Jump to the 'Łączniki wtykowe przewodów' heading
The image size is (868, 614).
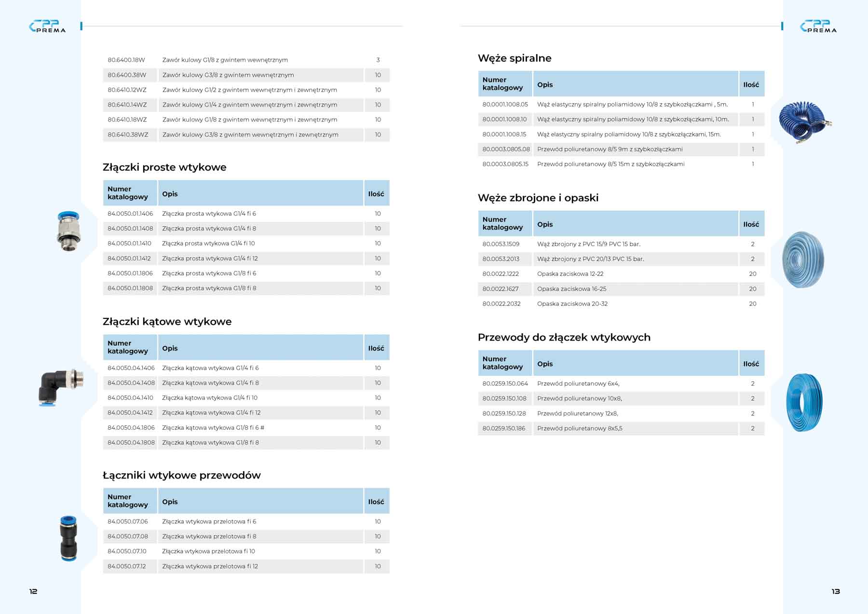click(x=181, y=475)
